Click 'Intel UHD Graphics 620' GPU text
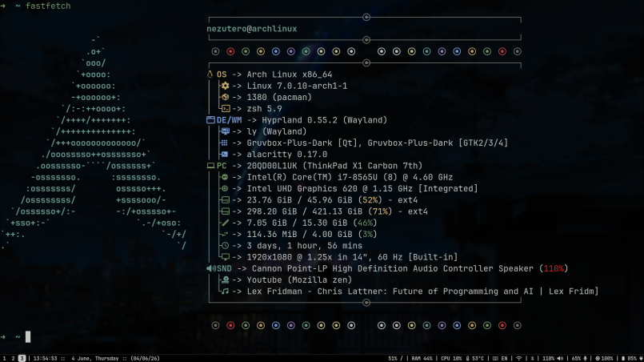This screenshot has height=362, width=644. click(302, 188)
